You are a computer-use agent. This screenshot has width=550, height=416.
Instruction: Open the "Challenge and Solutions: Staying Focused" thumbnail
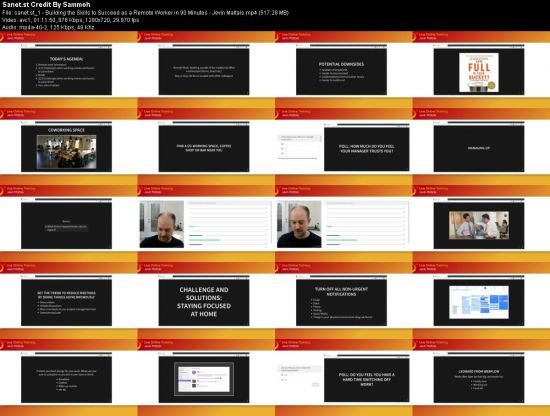tap(204, 302)
